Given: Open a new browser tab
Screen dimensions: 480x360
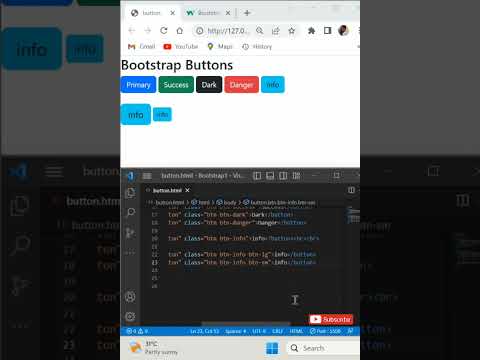Looking at the screenshot, I should pos(247,13).
